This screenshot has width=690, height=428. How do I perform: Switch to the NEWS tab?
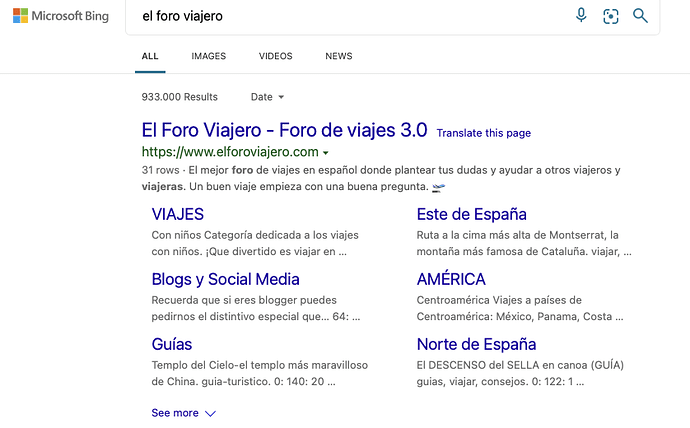tap(339, 56)
